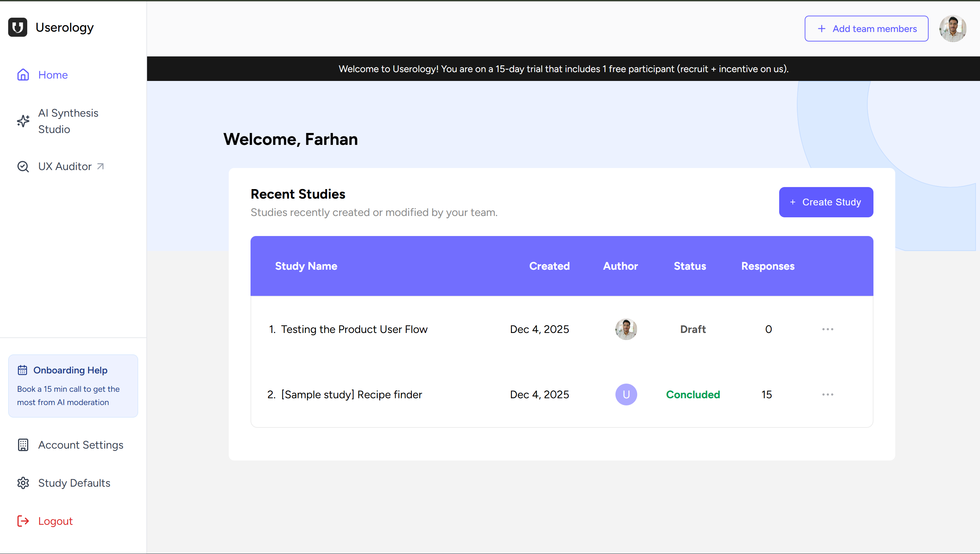Image resolution: width=980 pixels, height=554 pixels.
Task: Open the options menu for Testing the Product User Flow
Action: coord(827,329)
